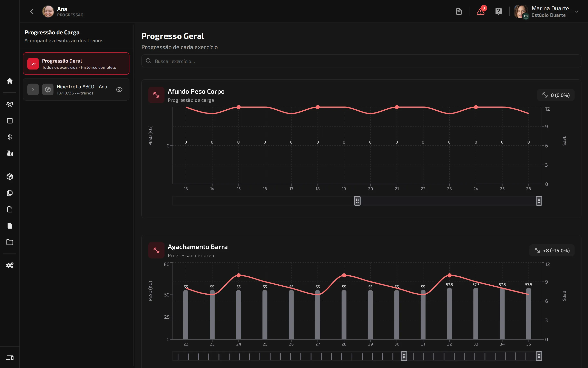The image size is (588, 368).
Task: Click the 57.5 bar at session 32
Action: click(449, 314)
